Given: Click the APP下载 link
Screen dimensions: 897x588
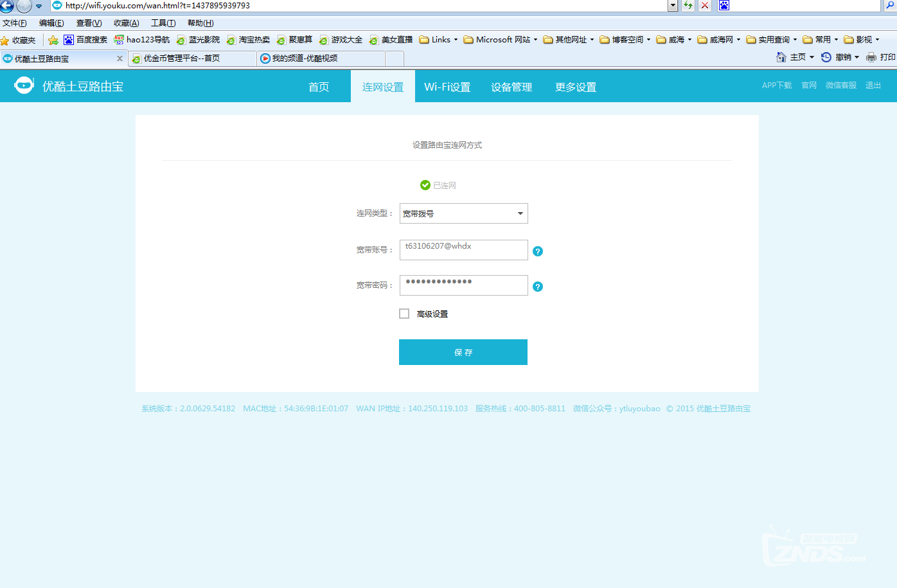Looking at the screenshot, I should click(777, 85).
